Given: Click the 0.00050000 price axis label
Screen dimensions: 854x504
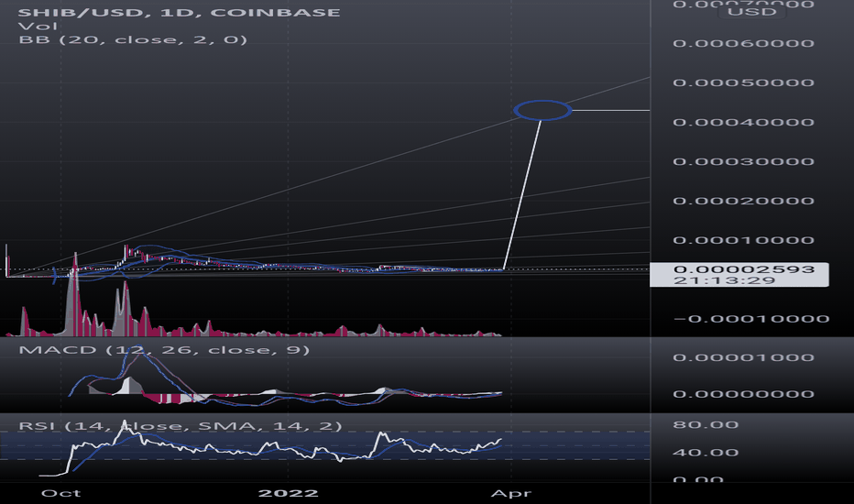Looking at the screenshot, I should pyautogui.click(x=743, y=82).
